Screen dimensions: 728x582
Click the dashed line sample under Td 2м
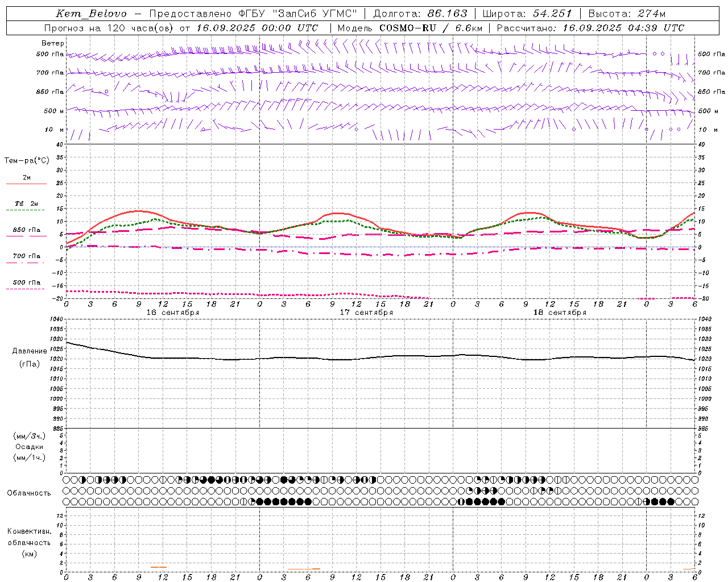[26, 210]
